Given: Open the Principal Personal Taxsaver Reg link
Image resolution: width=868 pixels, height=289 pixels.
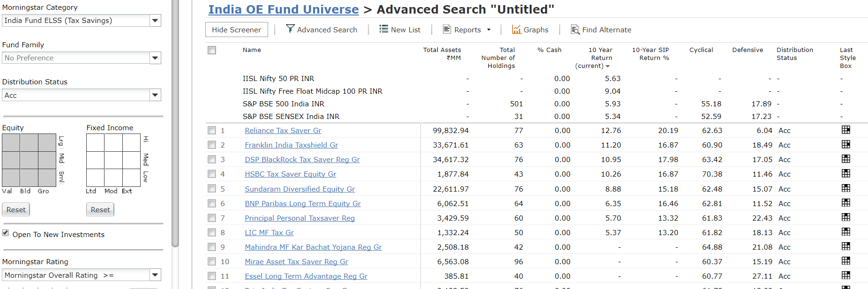Looking at the screenshot, I should click(x=300, y=218).
